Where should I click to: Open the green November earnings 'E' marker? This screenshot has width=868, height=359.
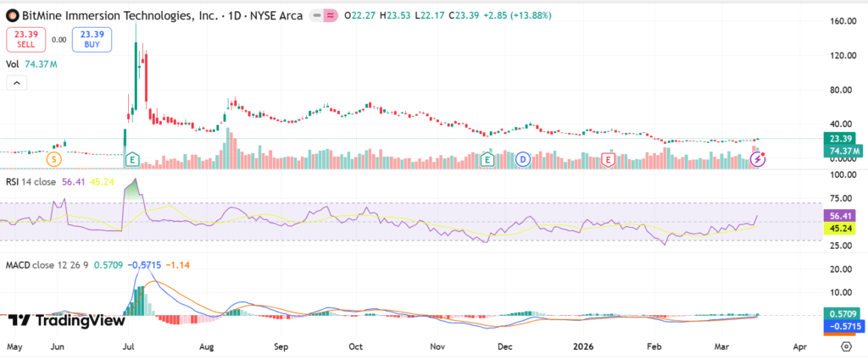487,158
